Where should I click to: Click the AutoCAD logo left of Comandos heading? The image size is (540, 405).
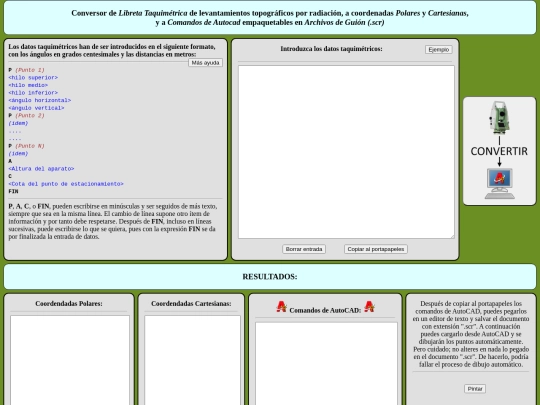[x=281, y=307]
